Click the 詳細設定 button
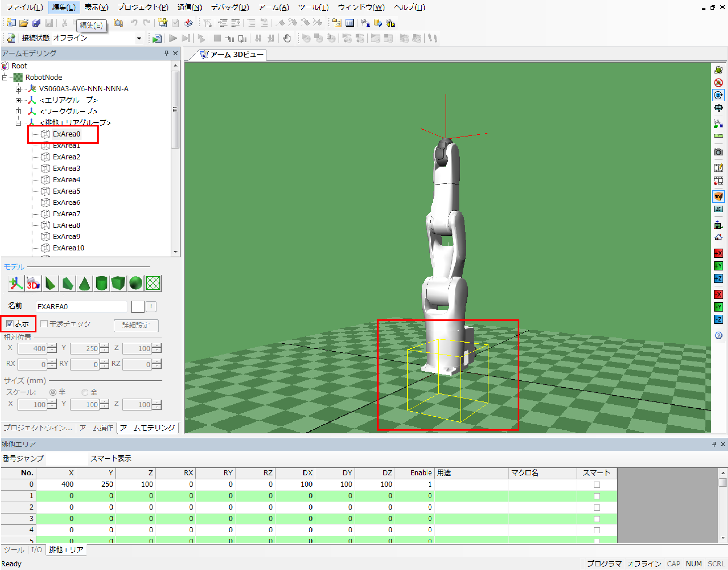The width and height of the screenshot is (728, 570). [136, 325]
